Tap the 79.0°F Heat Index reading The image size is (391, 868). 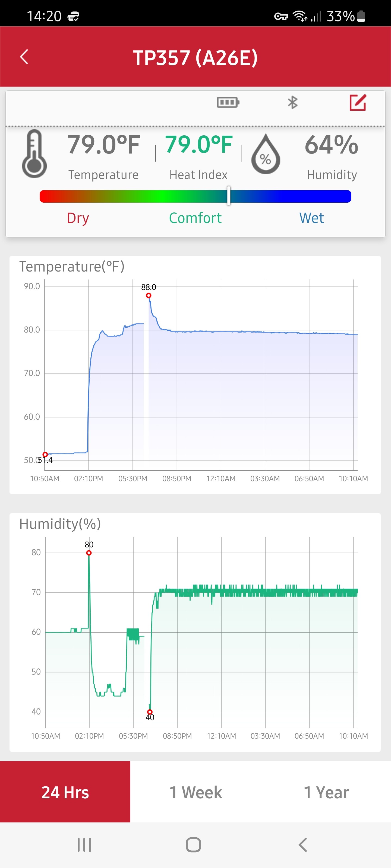click(x=198, y=145)
